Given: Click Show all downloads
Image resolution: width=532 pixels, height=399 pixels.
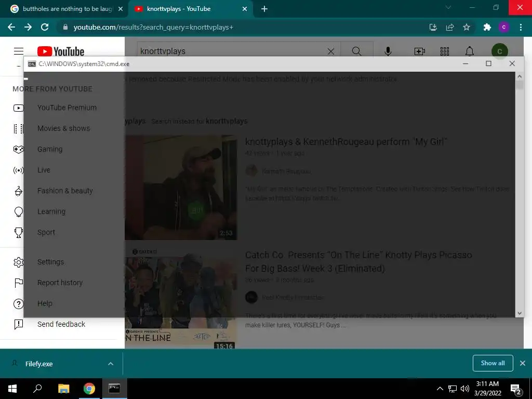Looking at the screenshot, I should [x=493, y=363].
